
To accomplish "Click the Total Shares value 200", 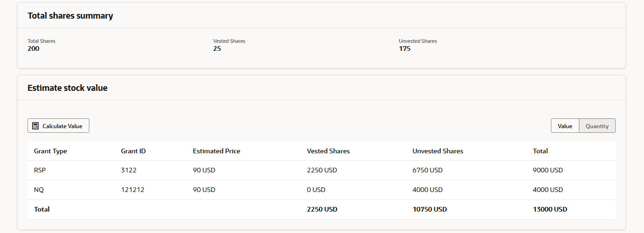I will (x=34, y=48).
